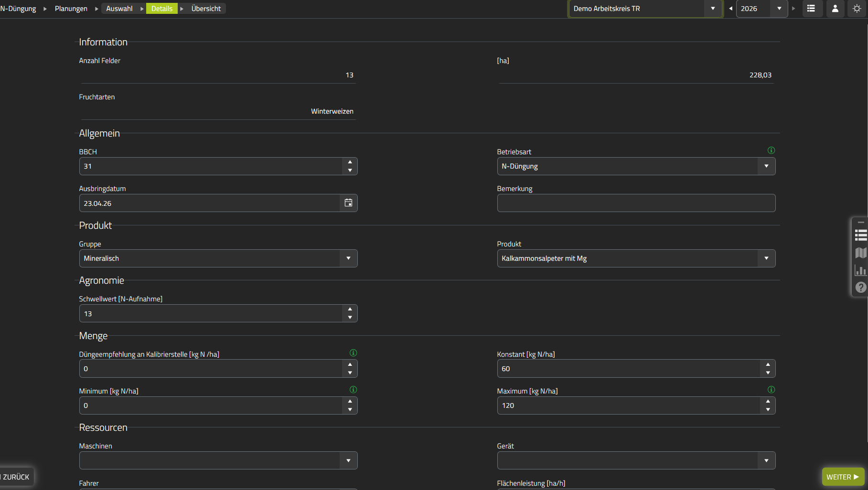
Task: Go to Auswahl step
Action: click(119, 9)
